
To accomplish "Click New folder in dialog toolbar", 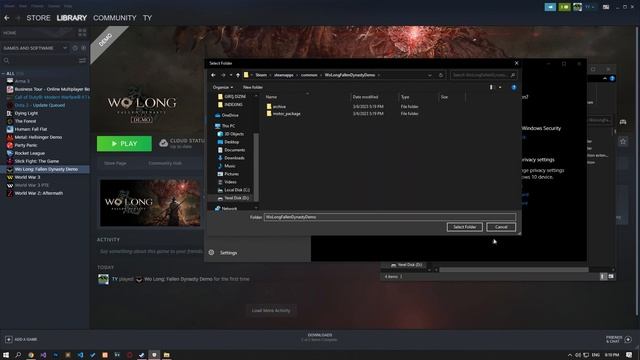I will (253, 87).
